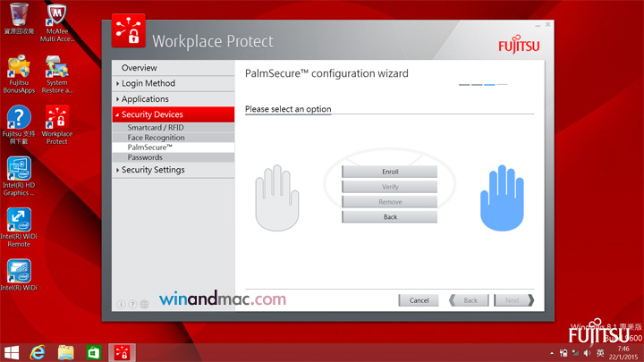Click the globe language icon in sidebar footer
This screenshot has width=644, height=362.
click(144, 304)
